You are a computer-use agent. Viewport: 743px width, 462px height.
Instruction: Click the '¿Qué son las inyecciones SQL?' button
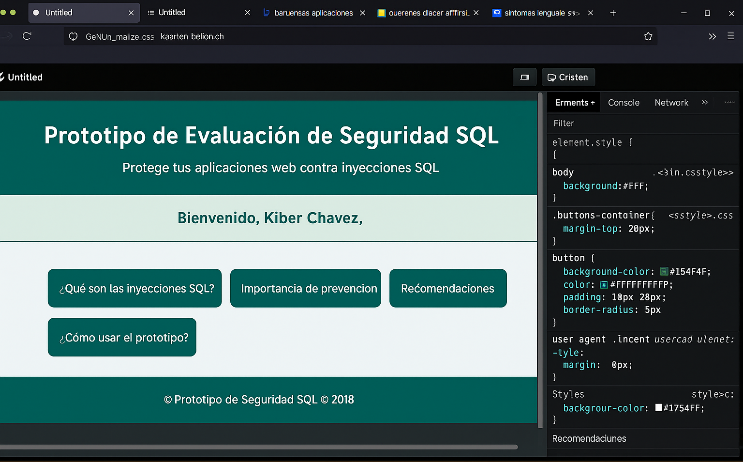click(x=136, y=288)
